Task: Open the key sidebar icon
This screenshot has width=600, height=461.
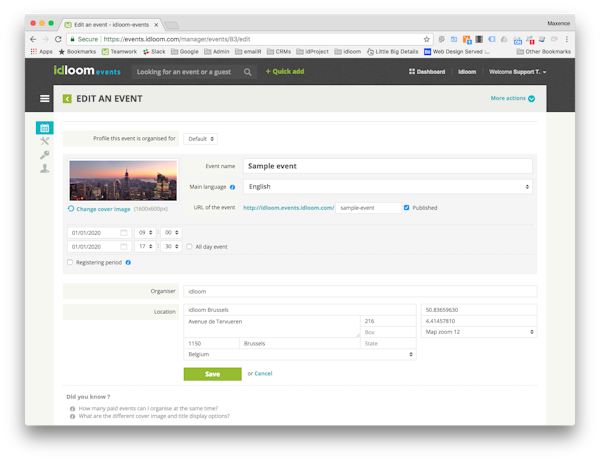Action: click(x=44, y=155)
